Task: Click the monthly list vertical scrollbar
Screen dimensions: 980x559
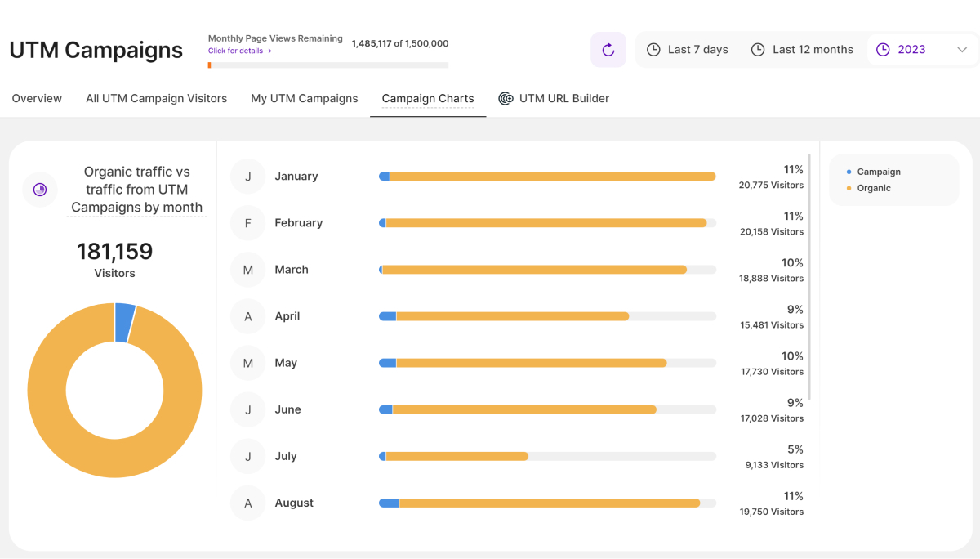Action: [x=809, y=278]
